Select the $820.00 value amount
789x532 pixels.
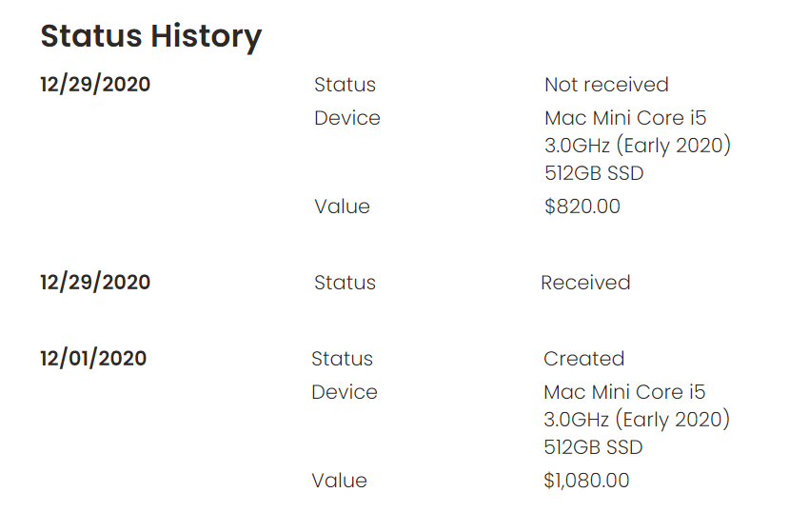click(582, 207)
